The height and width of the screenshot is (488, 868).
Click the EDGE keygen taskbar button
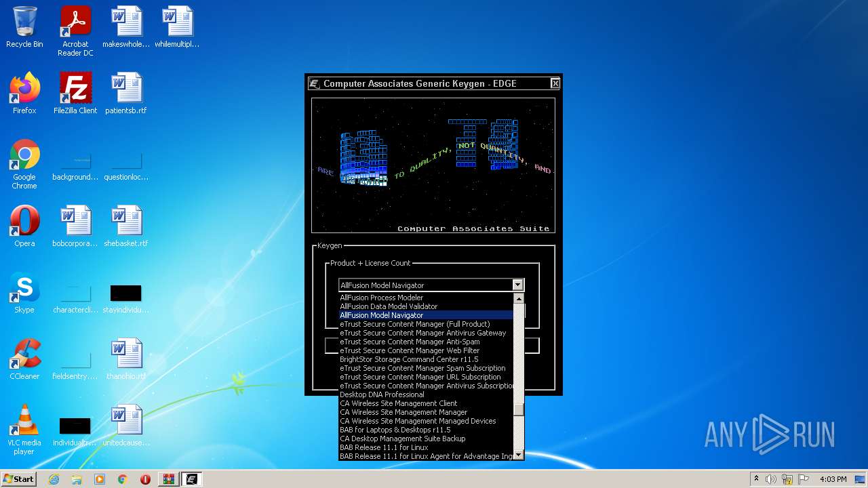click(x=192, y=479)
